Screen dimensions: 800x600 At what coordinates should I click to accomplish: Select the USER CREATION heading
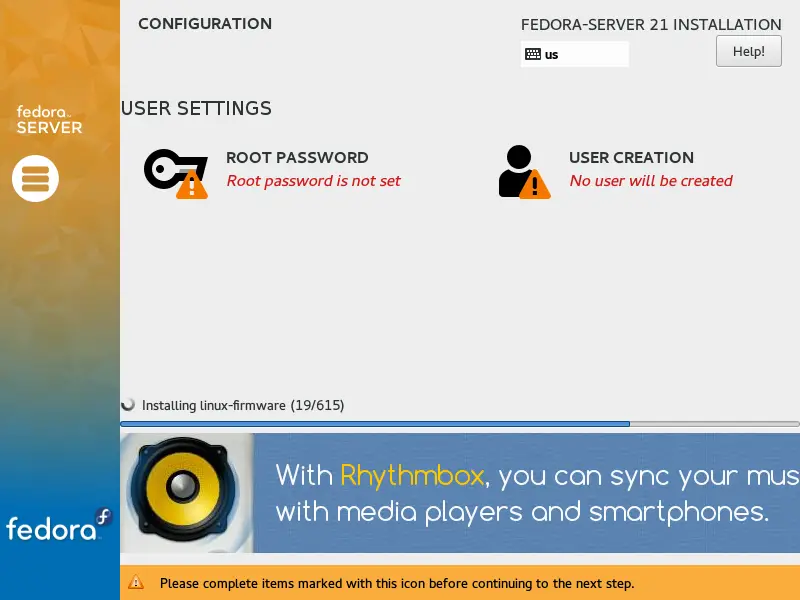pyautogui.click(x=631, y=158)
